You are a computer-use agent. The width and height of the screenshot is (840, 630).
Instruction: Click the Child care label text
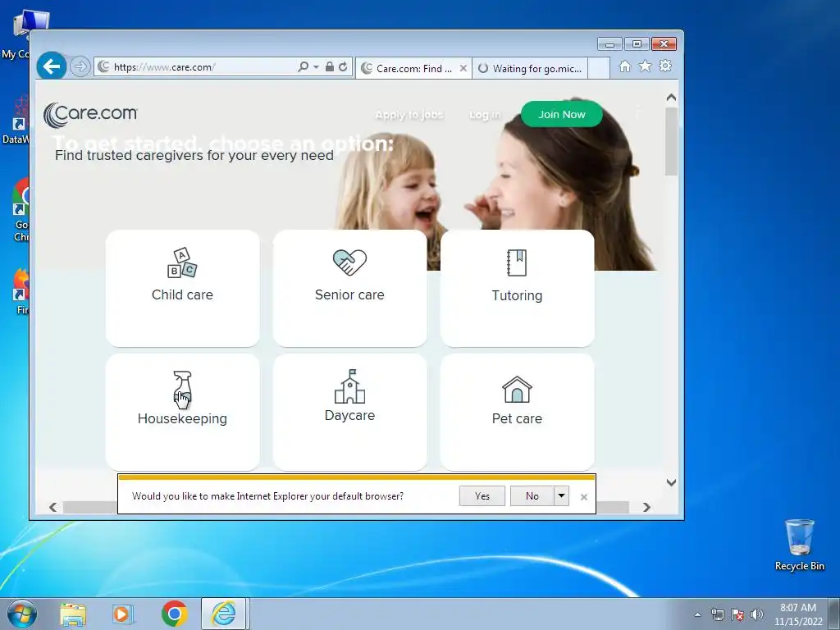point(182,294)
